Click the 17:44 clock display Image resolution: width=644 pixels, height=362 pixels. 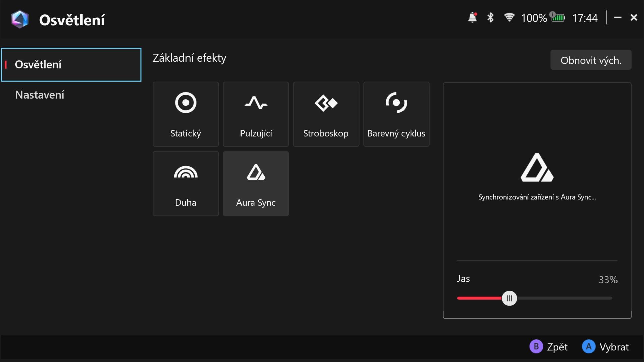585,18
